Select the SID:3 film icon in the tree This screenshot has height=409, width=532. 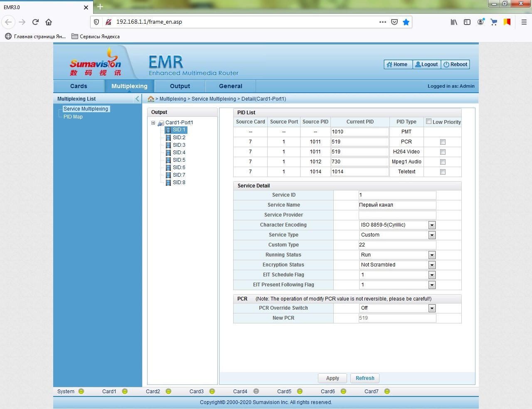pyautogui.click(x=168, y=145)
